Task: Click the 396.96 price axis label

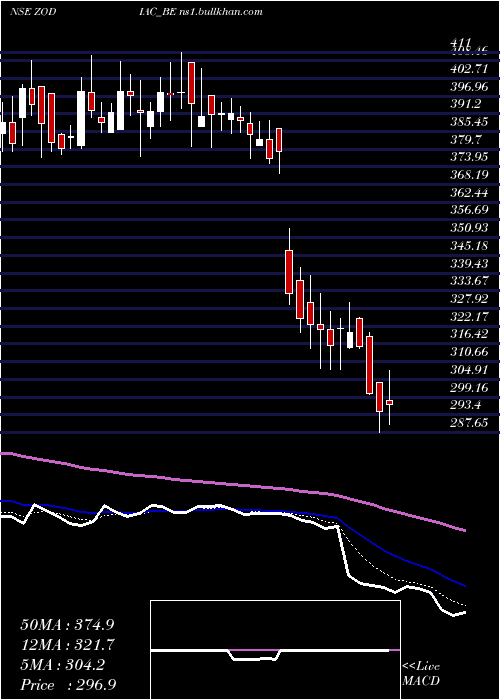Action: click(470, 87)
